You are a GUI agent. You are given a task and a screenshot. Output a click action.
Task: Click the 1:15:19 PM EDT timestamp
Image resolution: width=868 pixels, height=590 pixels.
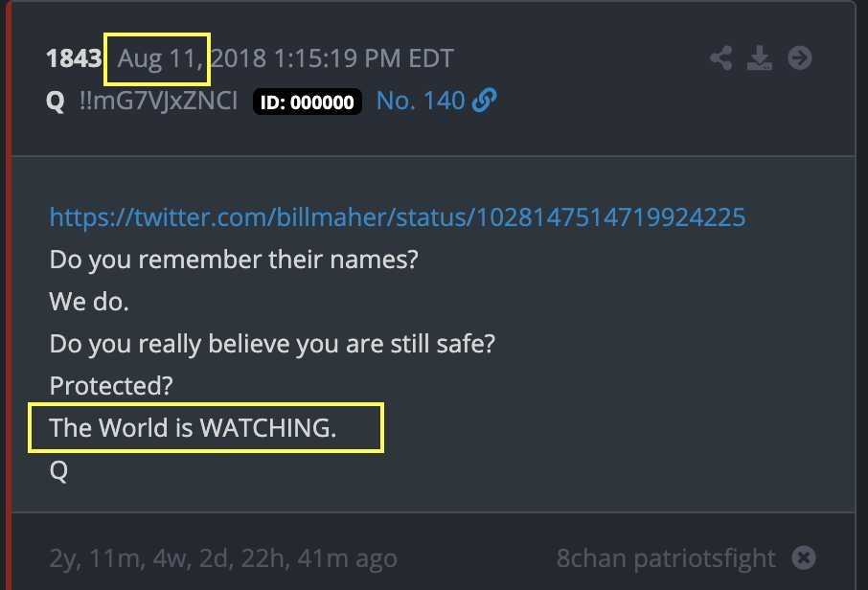[364, 58]
